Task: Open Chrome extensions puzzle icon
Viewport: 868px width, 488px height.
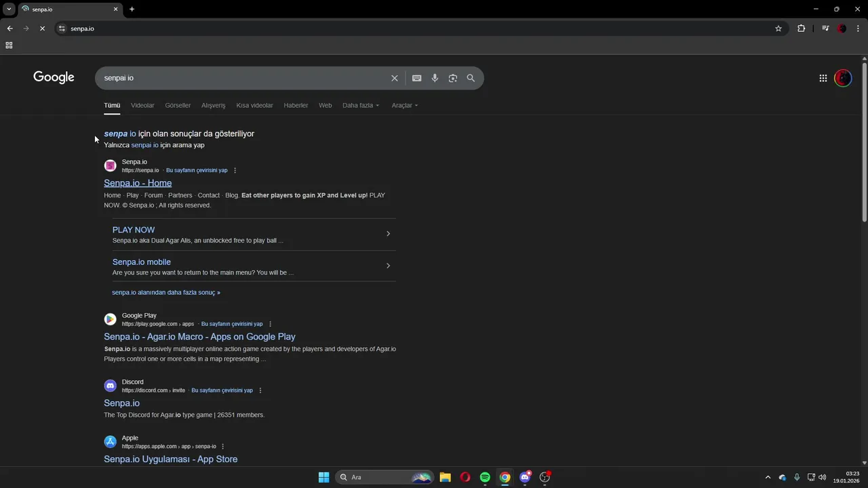Action: click(x=802, y=28)
